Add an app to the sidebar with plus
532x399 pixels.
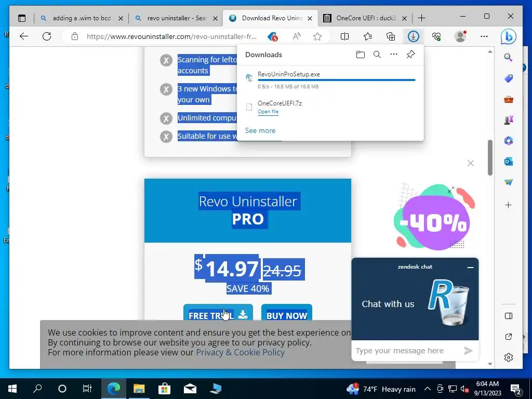pyautogui.click(x=508, y=205)
